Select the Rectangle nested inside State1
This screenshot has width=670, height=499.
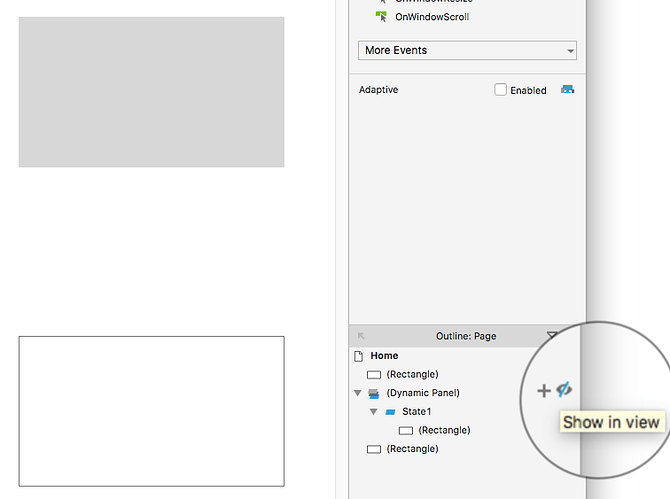pos(444,430)
